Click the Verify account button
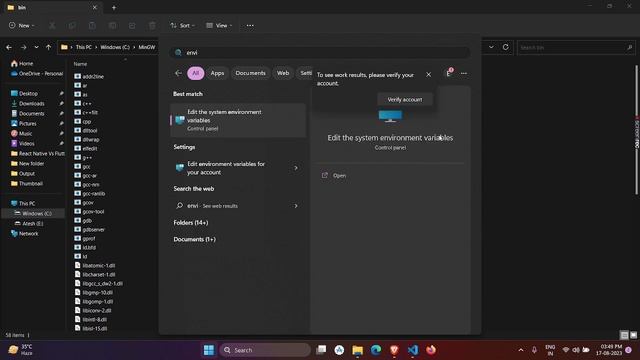The image size is (640, 360). (x=404, y=100)
